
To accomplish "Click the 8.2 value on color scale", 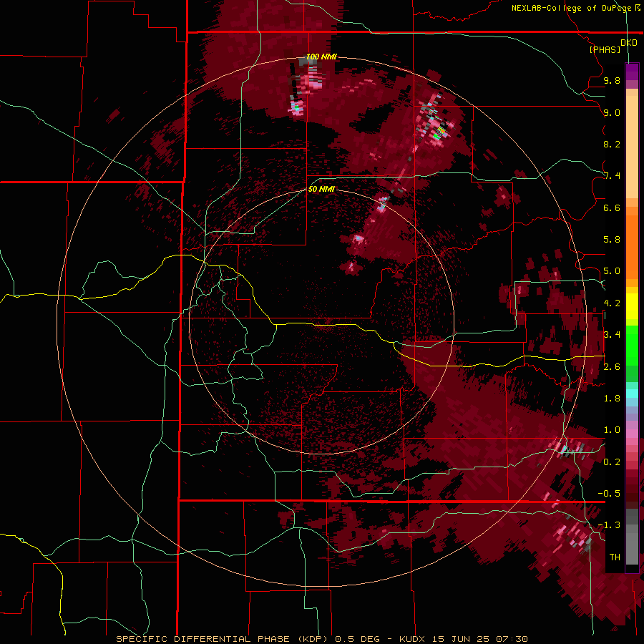I will pyautogui.click(x=612, y=144).
